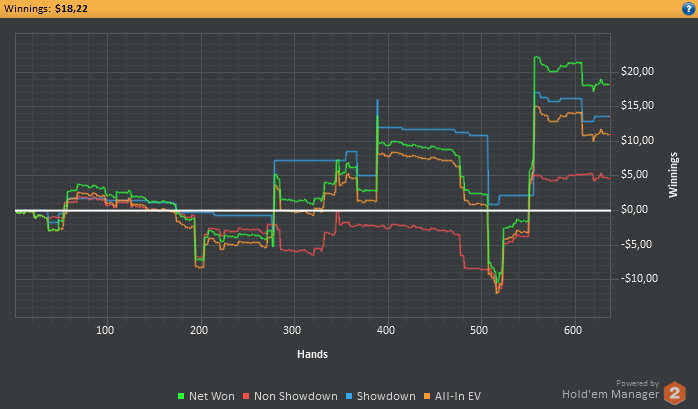The width and height of the screenshot is (698, 409).
Task: Select the Showdown legend label
Action: coord(386,396)
